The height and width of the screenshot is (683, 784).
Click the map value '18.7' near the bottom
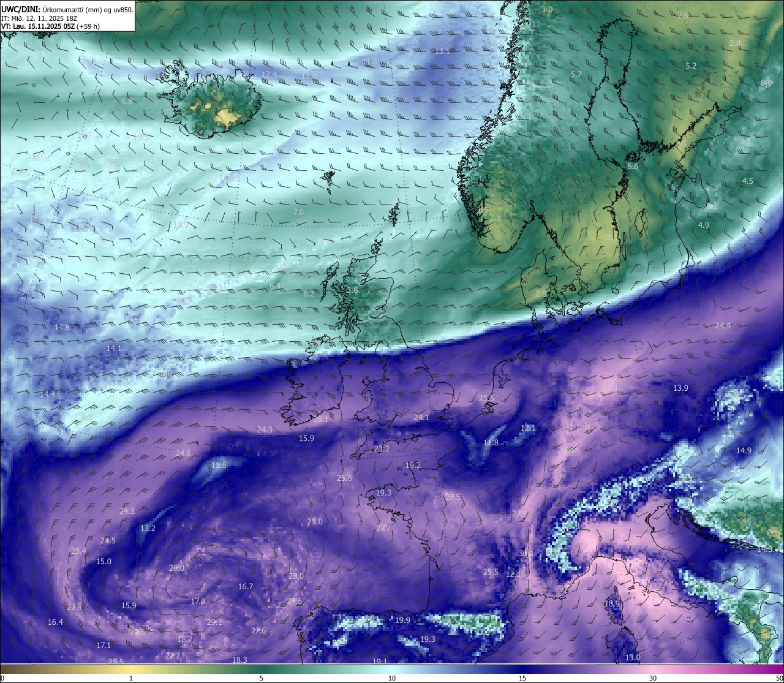pos(185,640)
